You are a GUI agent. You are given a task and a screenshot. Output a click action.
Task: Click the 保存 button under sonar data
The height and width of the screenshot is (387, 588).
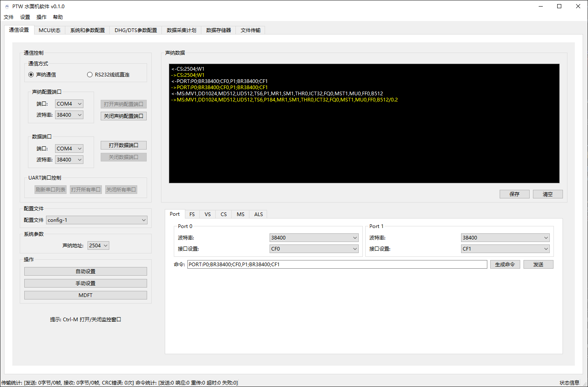(x=514, y=194)
